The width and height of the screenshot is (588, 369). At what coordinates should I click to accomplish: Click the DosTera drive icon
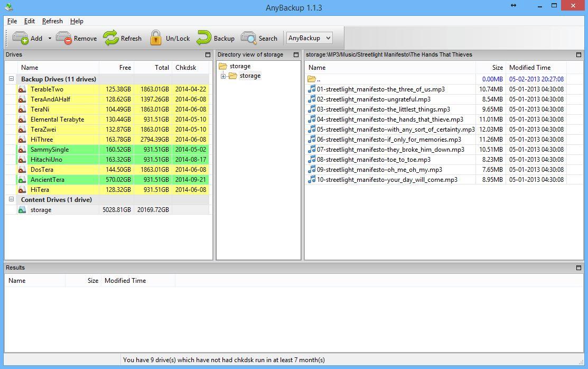[22, 170]
